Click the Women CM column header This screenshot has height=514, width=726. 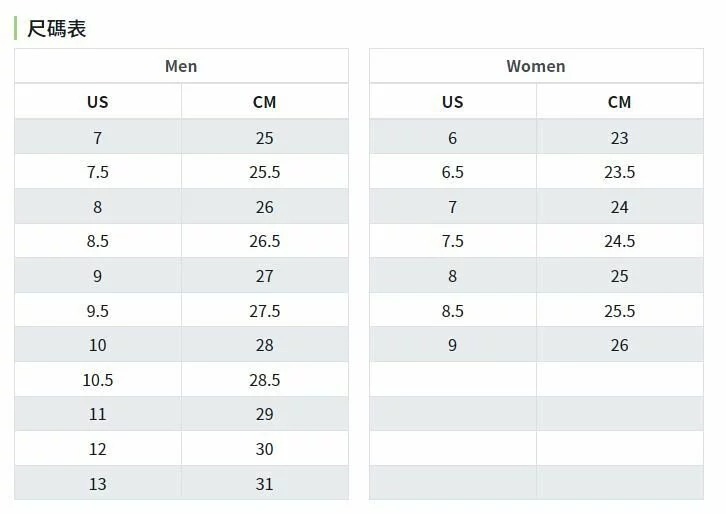[619, 102]
